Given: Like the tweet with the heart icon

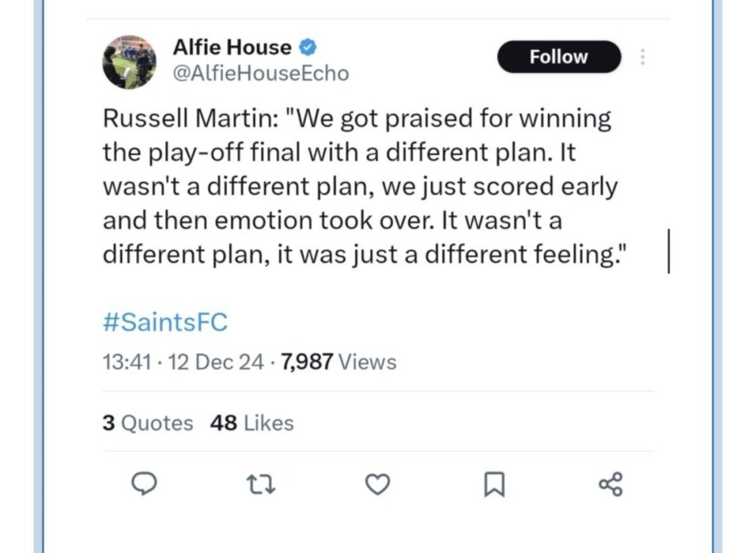Looking at the screenshot, I should click(377, 485).
